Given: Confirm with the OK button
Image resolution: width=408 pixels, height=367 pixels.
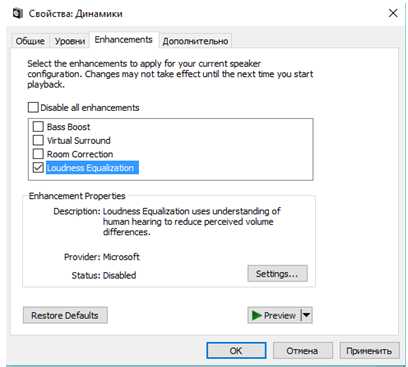Looking at the screenshot, I should 236,351.
